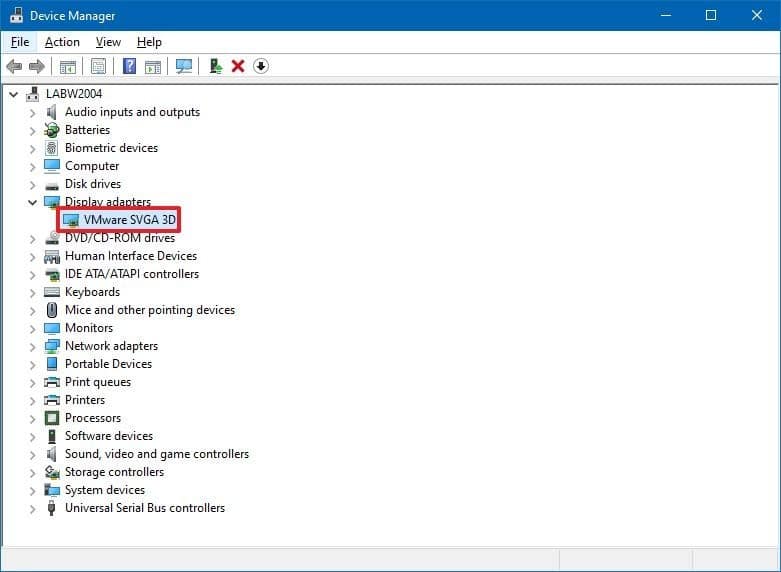Click the VMware SVGA 3D adapter icon
Viewport: 781px width, 572px height.
(x=71, y=220)
